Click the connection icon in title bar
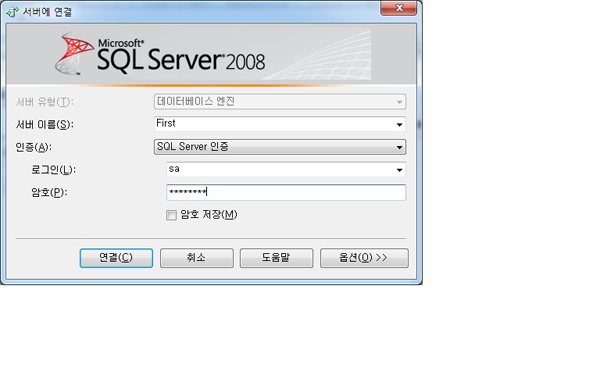Image resolution: width=600 pixels, height=375 pixels. tap(12, 12)
